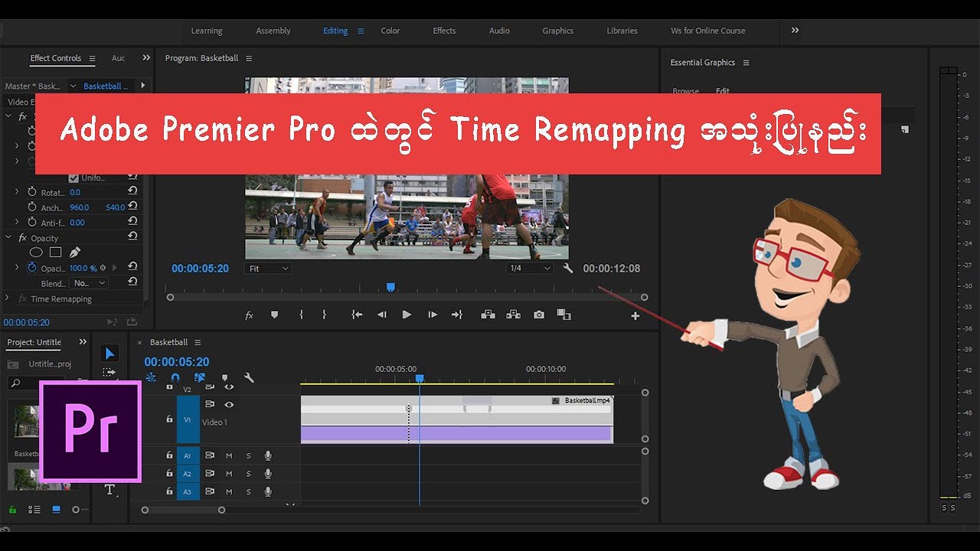Open the Blend Mode dropdown
The height and width of the screenshot is (551, 980).
[x=90, y=283]
